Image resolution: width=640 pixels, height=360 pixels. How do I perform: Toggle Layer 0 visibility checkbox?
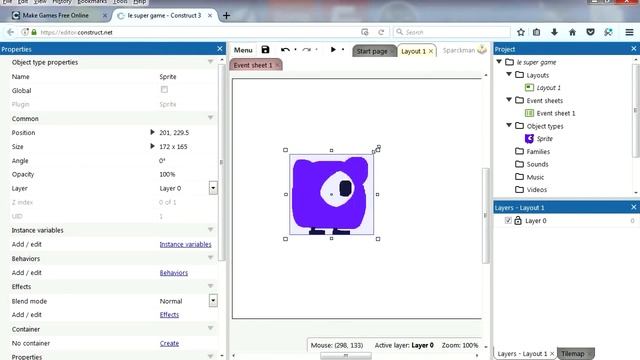tap(508, 220)
